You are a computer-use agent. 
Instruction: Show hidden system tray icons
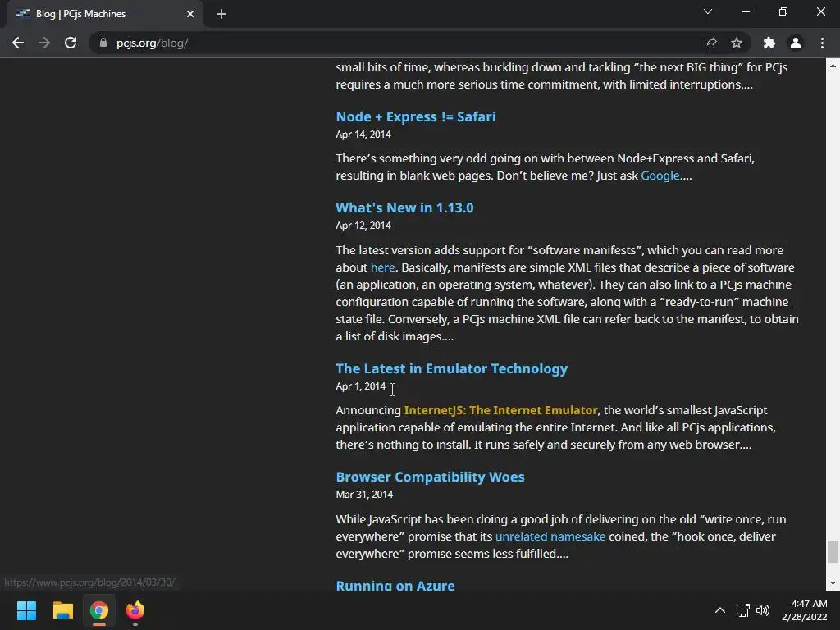point(720,610)
